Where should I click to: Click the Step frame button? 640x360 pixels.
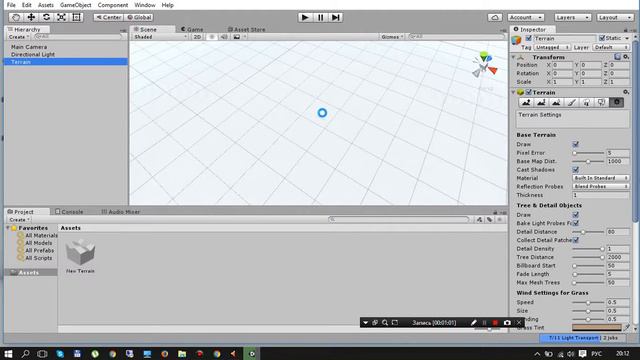336,17
